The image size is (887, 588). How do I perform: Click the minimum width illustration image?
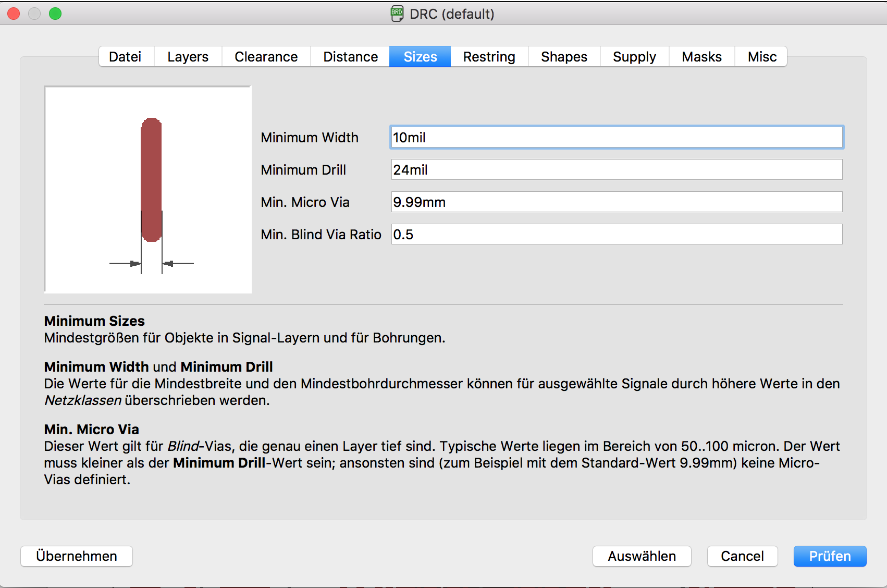coord(148,190)
